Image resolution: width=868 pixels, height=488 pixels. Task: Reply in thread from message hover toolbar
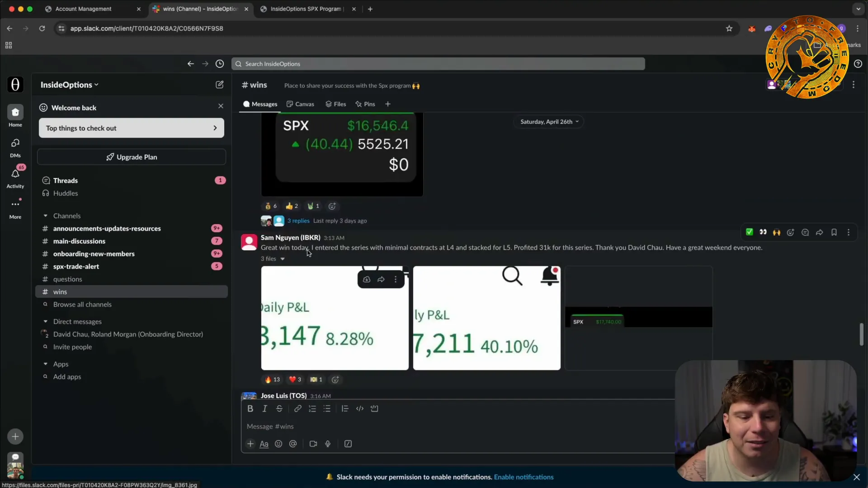pos(805,232)
